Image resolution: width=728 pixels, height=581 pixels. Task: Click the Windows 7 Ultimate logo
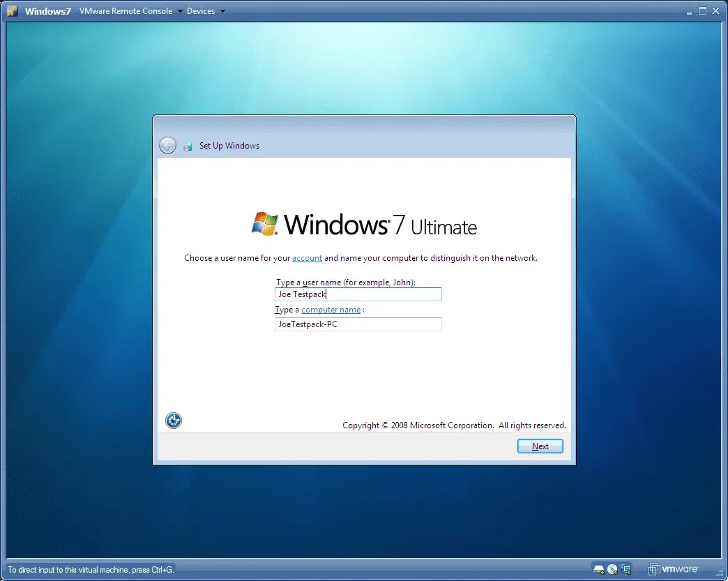[x=364, y=225]
